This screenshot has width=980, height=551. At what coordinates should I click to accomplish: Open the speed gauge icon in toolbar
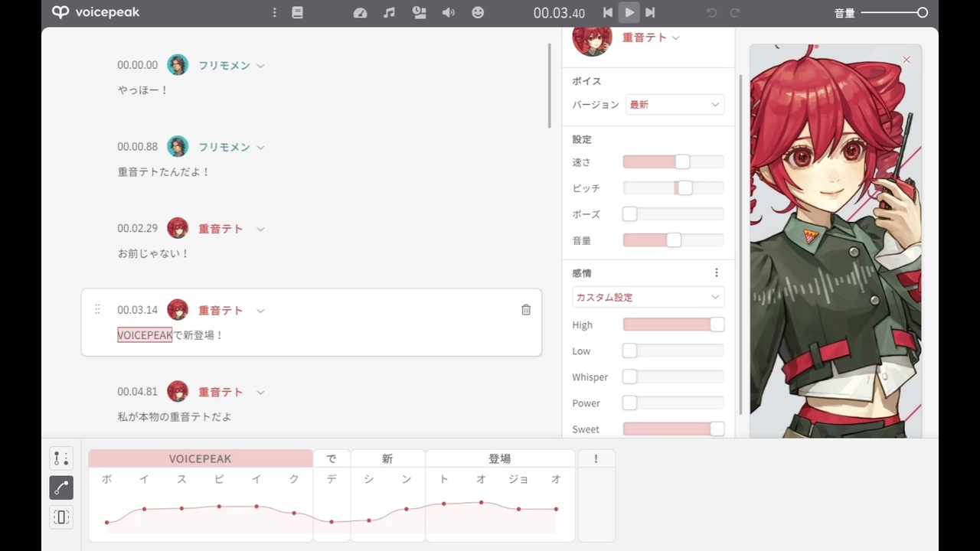coord(361,12)
